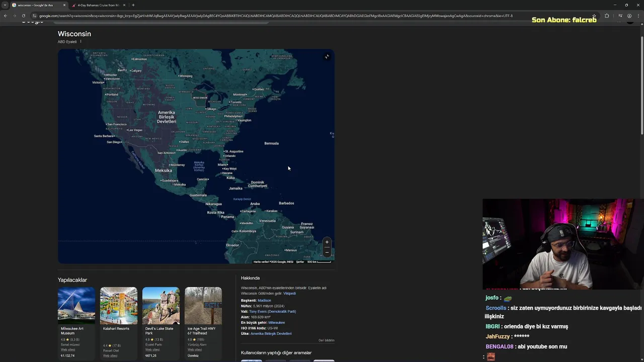This screenshot has width=644, height=362.
Task: Click the Kalahari Resorts title
Action: [x=116, y=329]
